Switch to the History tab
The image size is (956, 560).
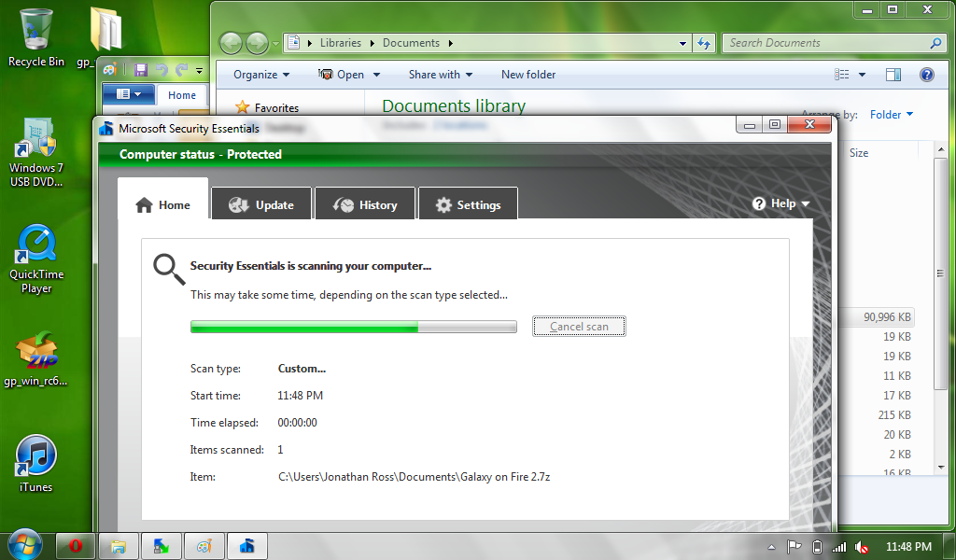[x=365, y=204]
